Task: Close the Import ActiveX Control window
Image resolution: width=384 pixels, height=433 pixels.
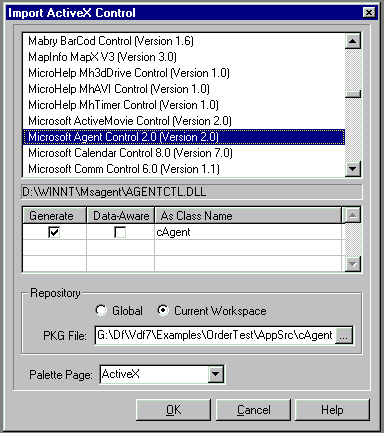Action: coord(369,13)
